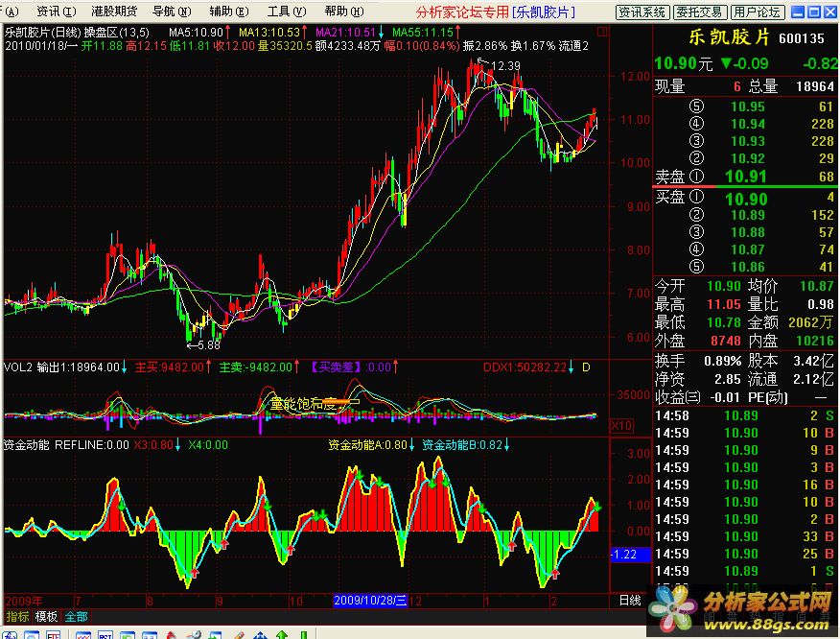Screen dimensions: 840x639
Task: Click sell level ② price 10.92
Action: [748, 158]
